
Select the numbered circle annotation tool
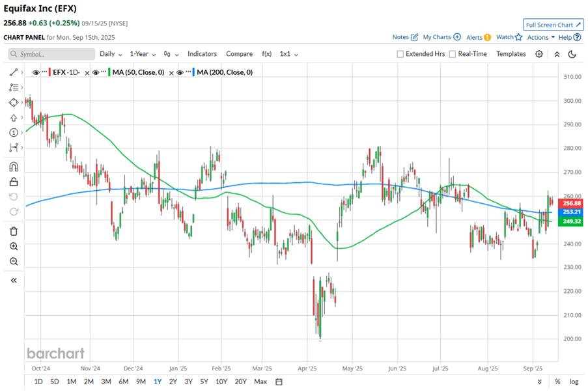coord(14,132)
